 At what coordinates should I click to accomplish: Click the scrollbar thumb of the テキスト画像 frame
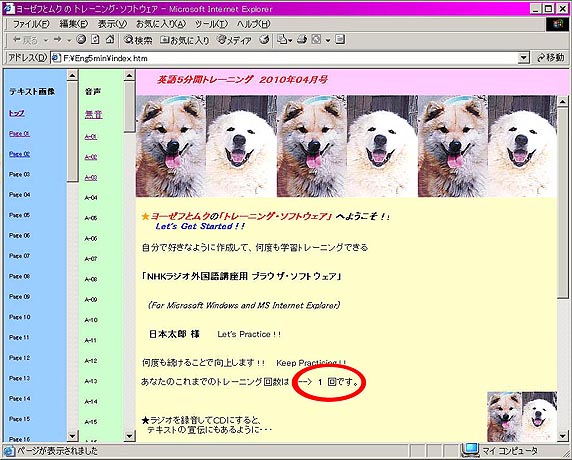[x=72, y=131]
